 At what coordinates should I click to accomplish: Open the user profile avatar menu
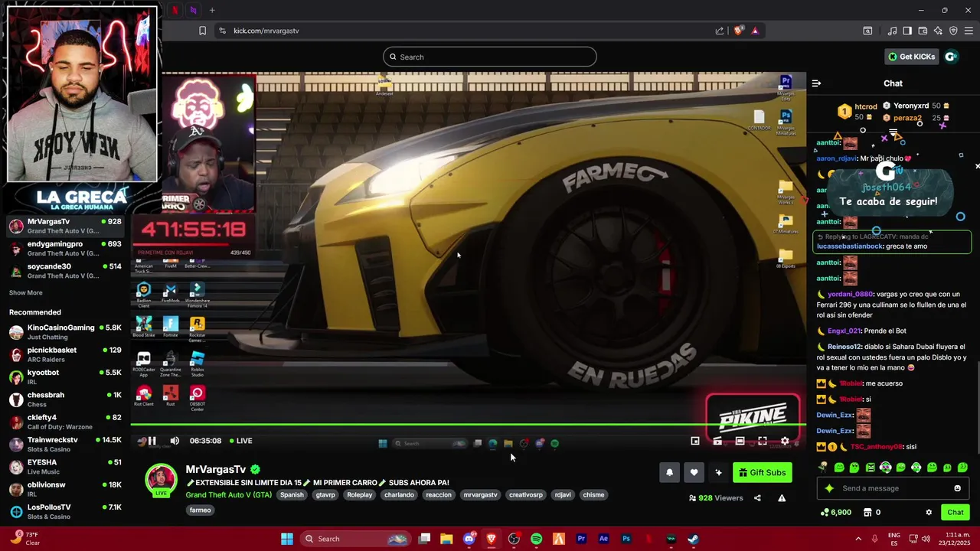click(951, 57)
